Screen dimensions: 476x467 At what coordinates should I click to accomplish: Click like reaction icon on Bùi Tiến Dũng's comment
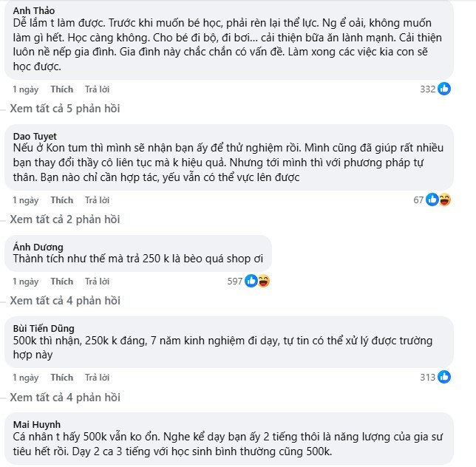pos(444,377)
